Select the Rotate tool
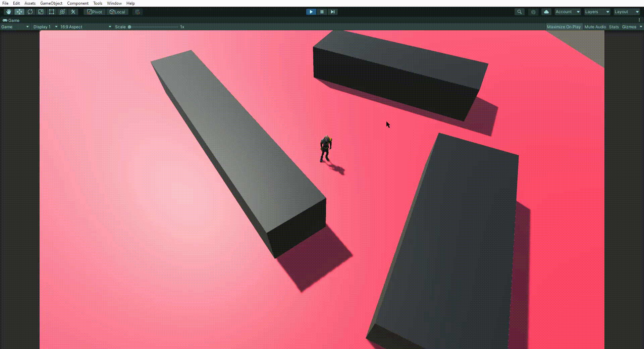This screenshot has width=644, height=349. (x=30, y=12)
